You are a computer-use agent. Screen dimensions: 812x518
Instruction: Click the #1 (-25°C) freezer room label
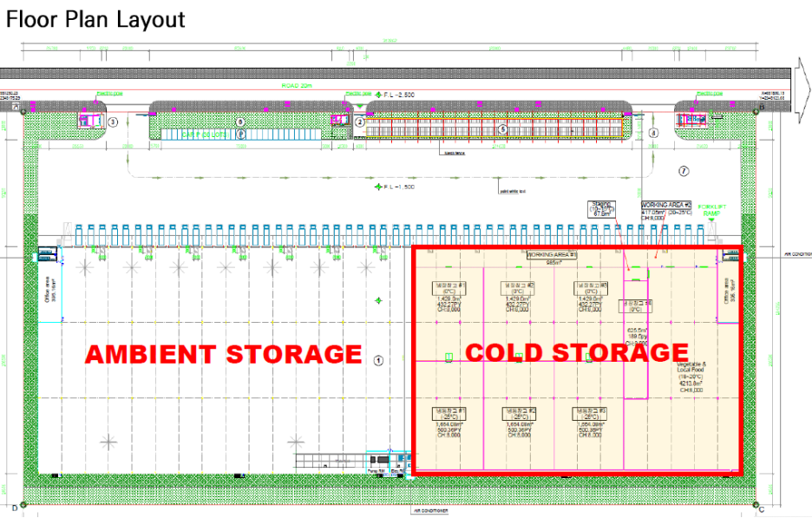click(x=449, y=413)
